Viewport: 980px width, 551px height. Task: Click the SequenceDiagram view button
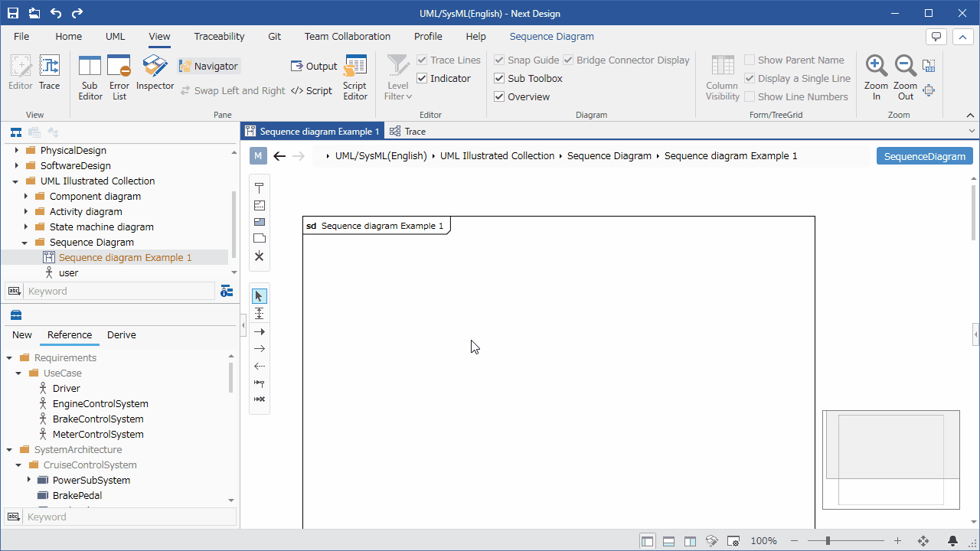click(x=925, y=156)
